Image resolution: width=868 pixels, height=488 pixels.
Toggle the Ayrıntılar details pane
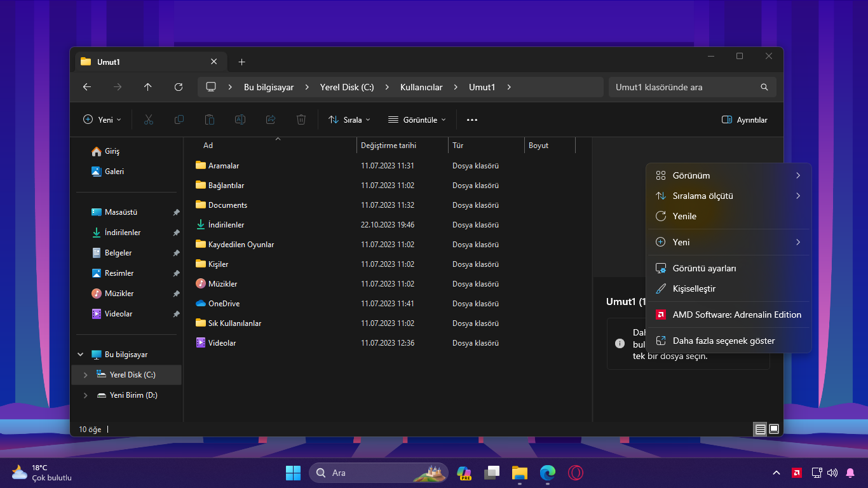[745, 119]
